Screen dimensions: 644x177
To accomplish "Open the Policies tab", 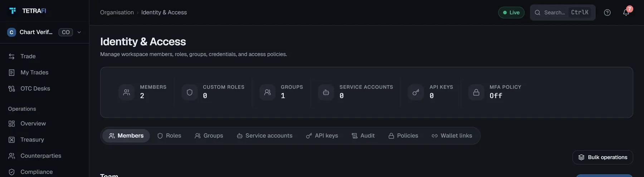I will 403,136.
